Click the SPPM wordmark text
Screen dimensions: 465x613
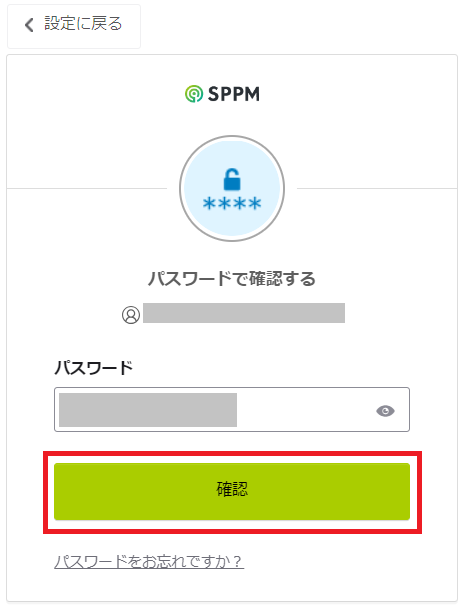click(x=233, y=94)
